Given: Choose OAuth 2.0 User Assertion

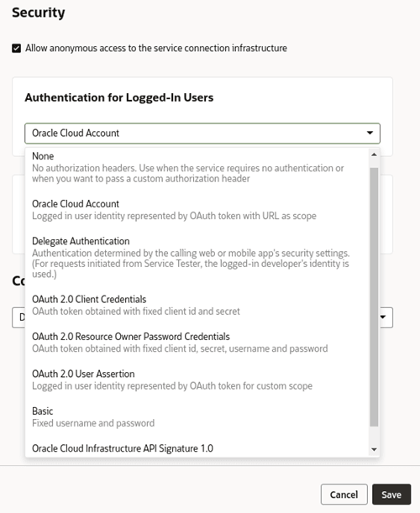Looking at the screenshot, I should coord(197,380).
